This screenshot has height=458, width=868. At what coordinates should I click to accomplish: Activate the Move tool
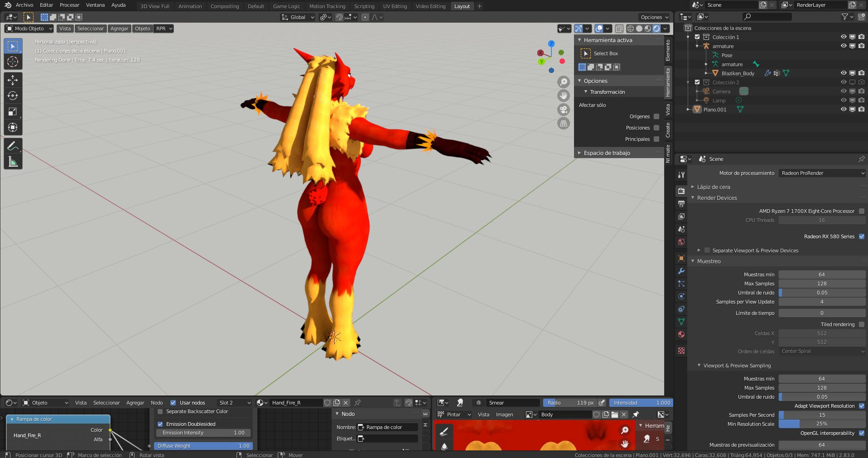[x=13, y=80]
